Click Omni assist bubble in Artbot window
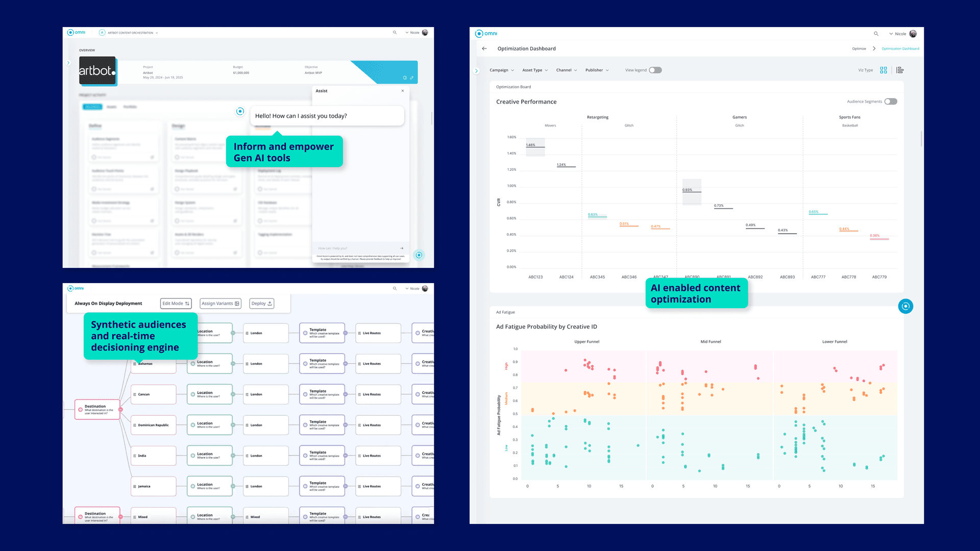980x551 pixels. coord(419,255)
